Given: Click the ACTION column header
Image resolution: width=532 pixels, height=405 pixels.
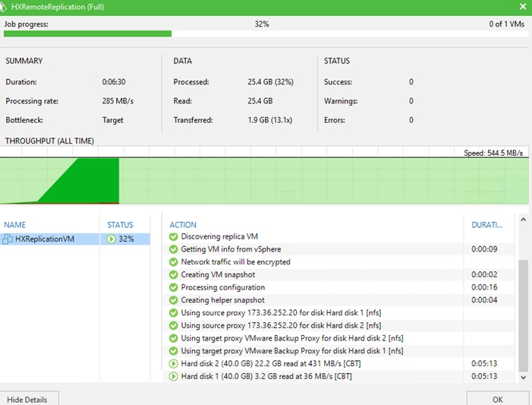Looking at the screenshot, I should click(183, 225).
